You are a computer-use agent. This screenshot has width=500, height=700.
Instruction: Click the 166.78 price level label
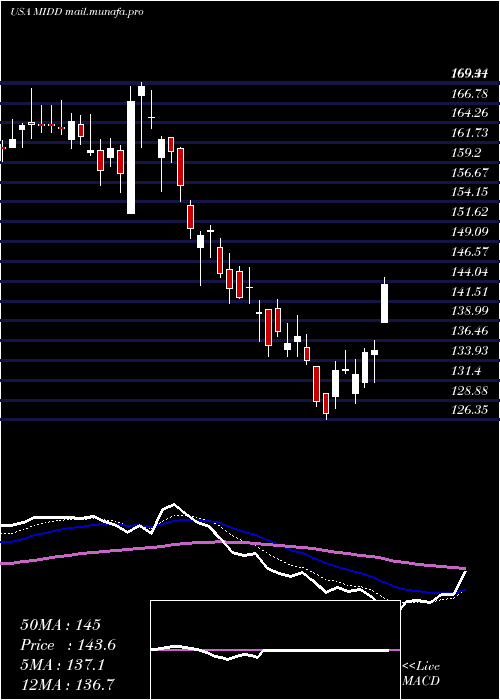[470, 93]
